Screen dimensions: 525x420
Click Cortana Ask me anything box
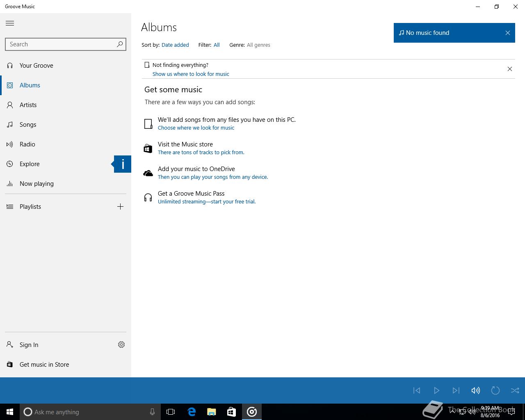pos(90,412)
